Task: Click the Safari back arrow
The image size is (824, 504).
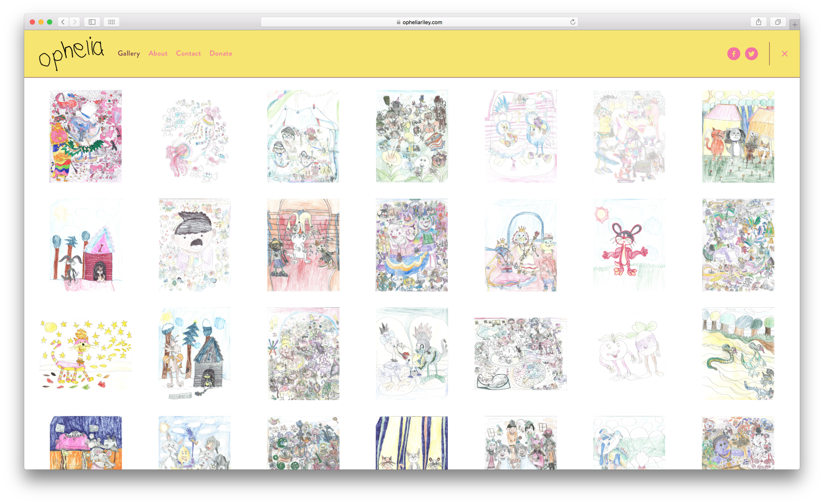Action: 63,22
